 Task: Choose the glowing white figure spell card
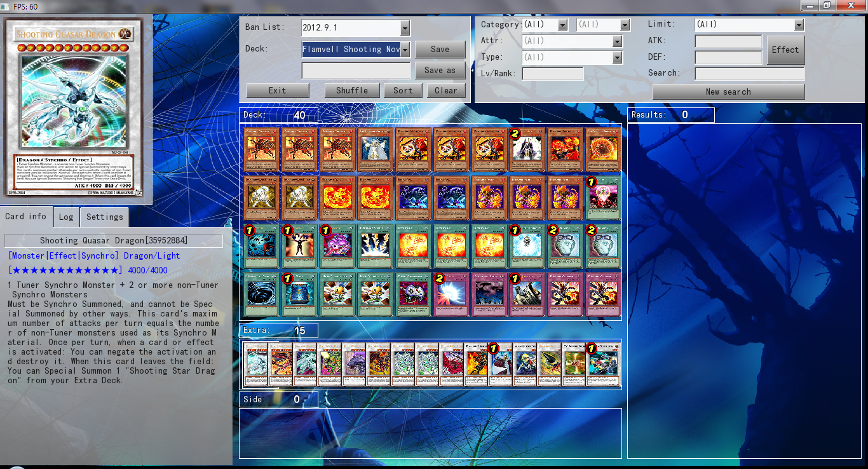527,246
